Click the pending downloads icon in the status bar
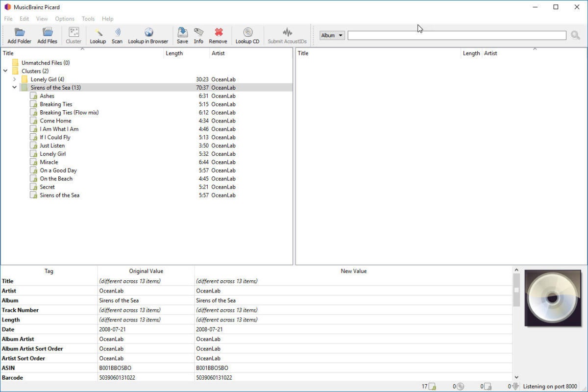The height and width of the screenshot is (392, 588). click(x=515, y=387)
